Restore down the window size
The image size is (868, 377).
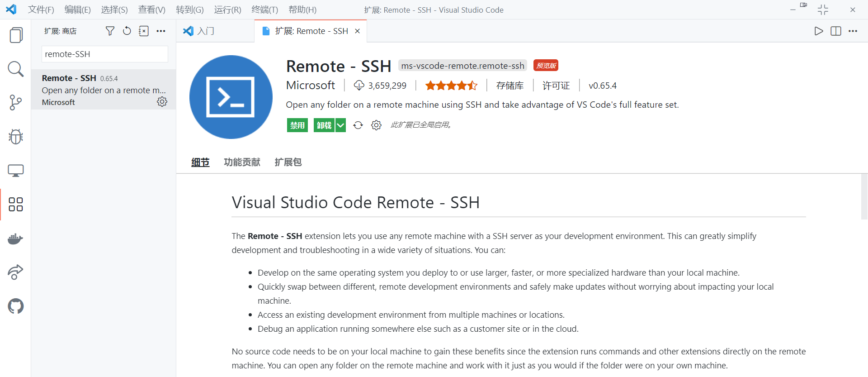pyautogui.click(x=823, y=10)
